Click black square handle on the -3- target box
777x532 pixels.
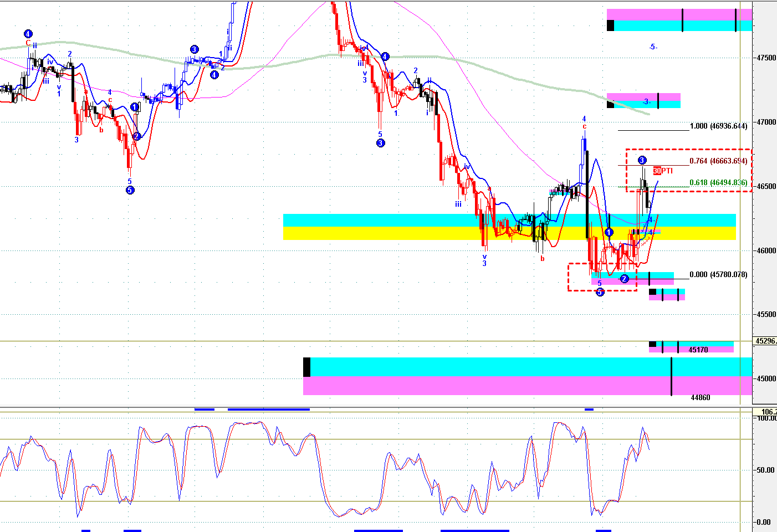click(610, 104)
